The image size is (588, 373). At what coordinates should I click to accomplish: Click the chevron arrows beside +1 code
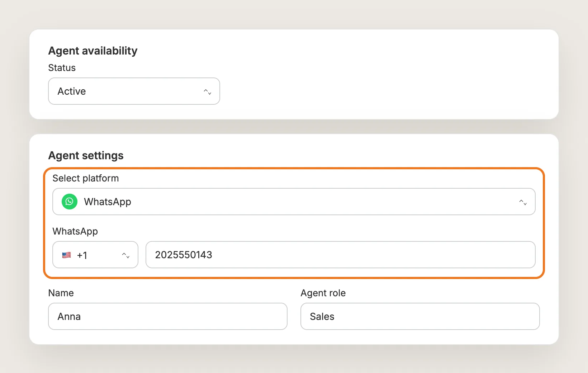pos(126,255)
